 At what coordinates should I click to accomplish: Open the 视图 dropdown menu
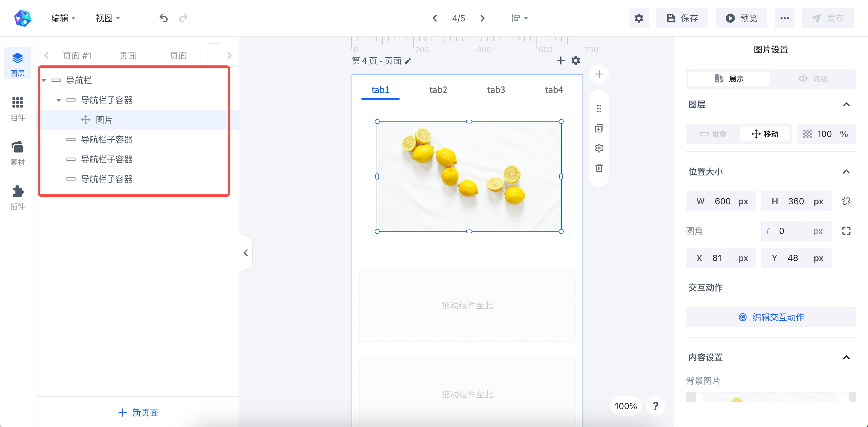(108, 18)
